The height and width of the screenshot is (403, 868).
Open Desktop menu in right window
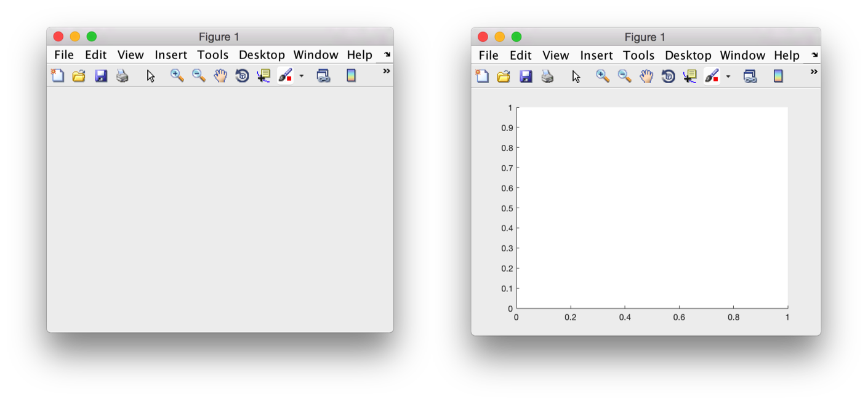[688, 55]
